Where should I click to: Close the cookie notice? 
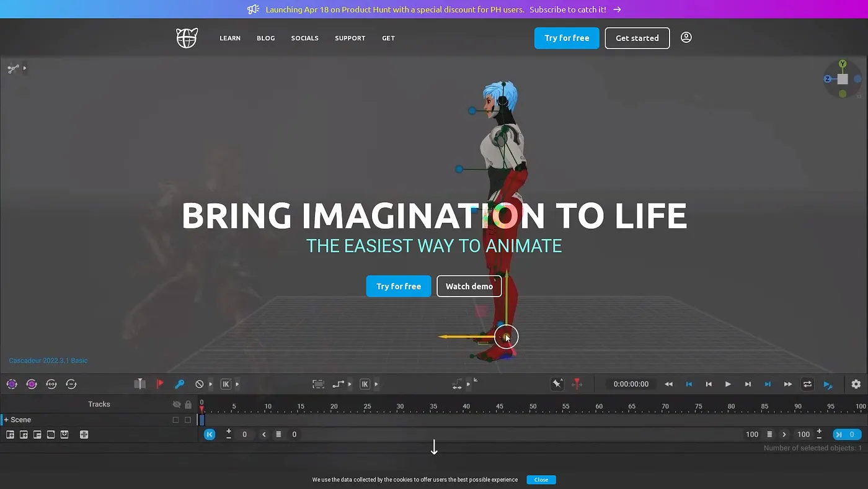[541, 480]
